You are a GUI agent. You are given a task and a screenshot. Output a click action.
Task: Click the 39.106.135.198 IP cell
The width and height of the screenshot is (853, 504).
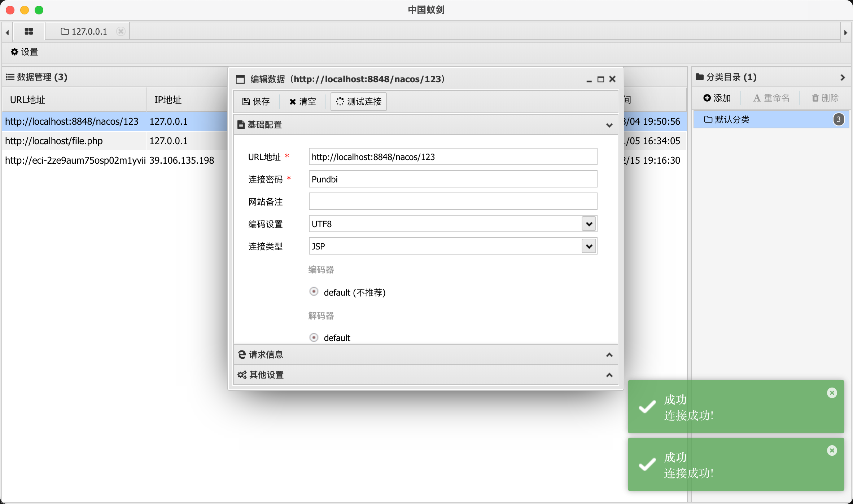click(182, 160)
